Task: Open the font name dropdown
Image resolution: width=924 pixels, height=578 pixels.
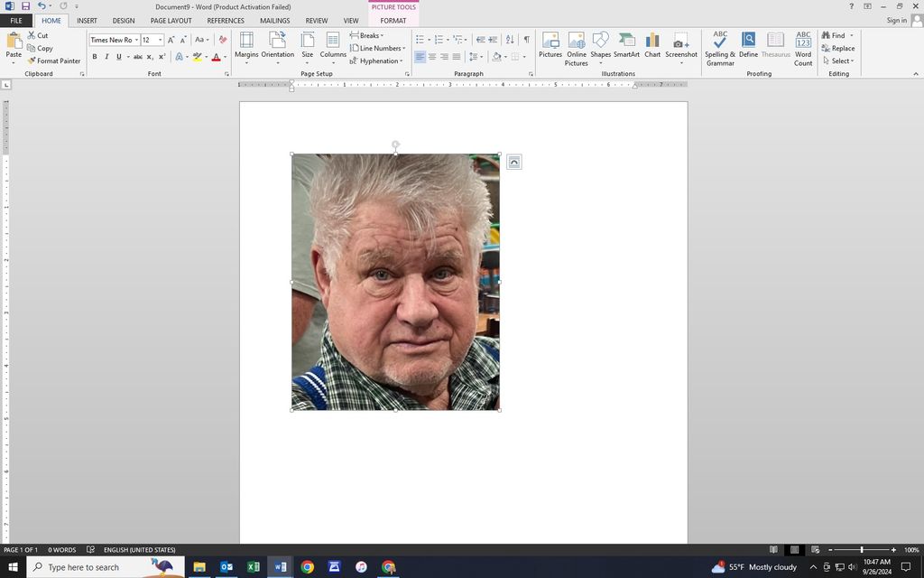Action: tap(136, 40)
